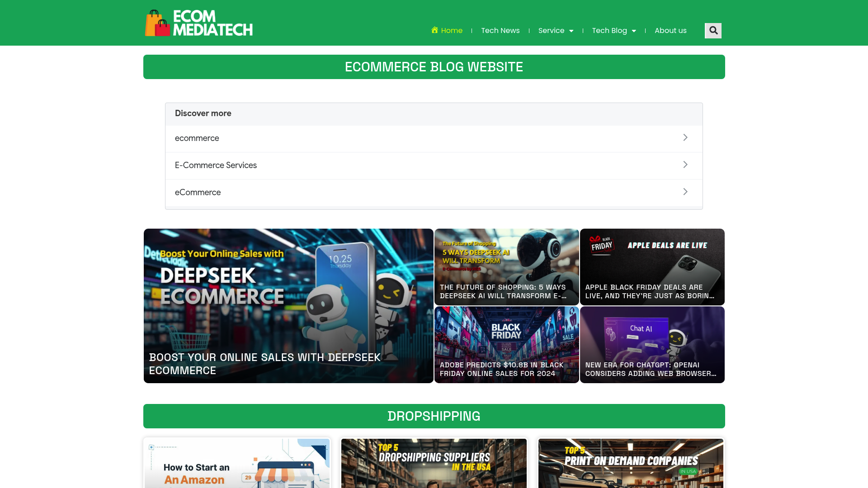This screenshot has width=868, height=488.
Task: Open the Tech Blog menu item
Action: (609, 30)
